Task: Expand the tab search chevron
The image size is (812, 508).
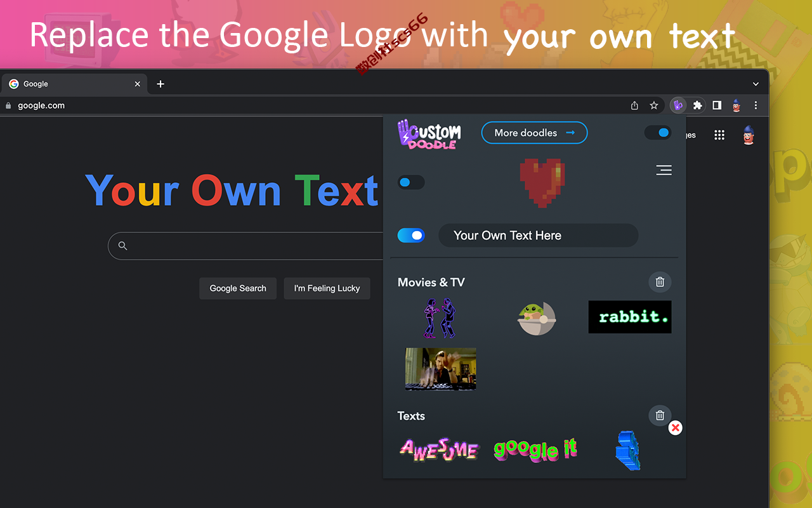Action: [756, 84]
